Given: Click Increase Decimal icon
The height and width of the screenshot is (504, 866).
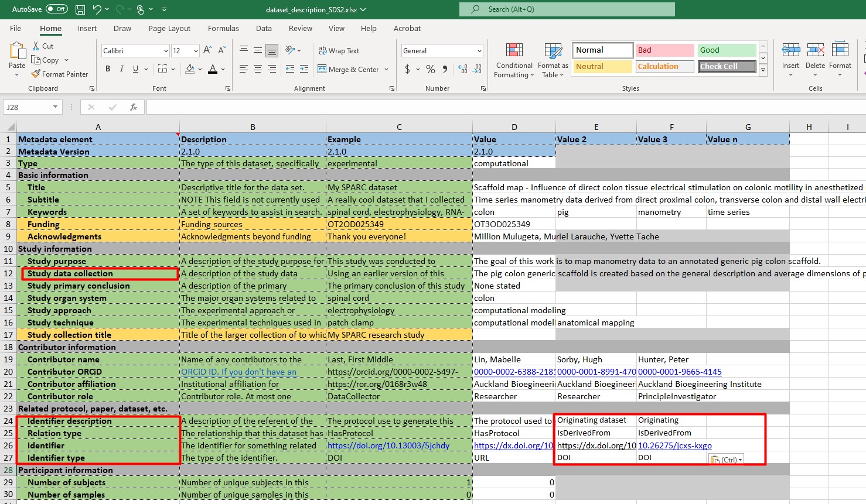Looking at the screenshot, I should [x=463, y=69].
